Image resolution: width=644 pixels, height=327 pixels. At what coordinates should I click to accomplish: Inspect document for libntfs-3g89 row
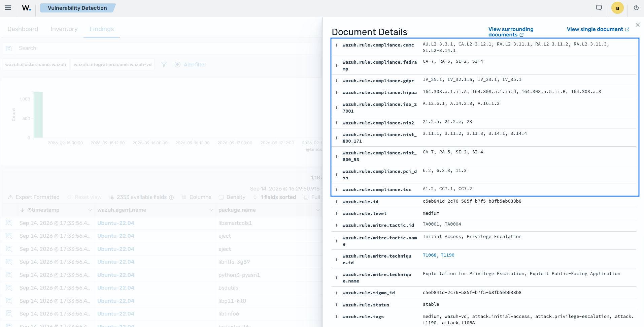(9, 262)
